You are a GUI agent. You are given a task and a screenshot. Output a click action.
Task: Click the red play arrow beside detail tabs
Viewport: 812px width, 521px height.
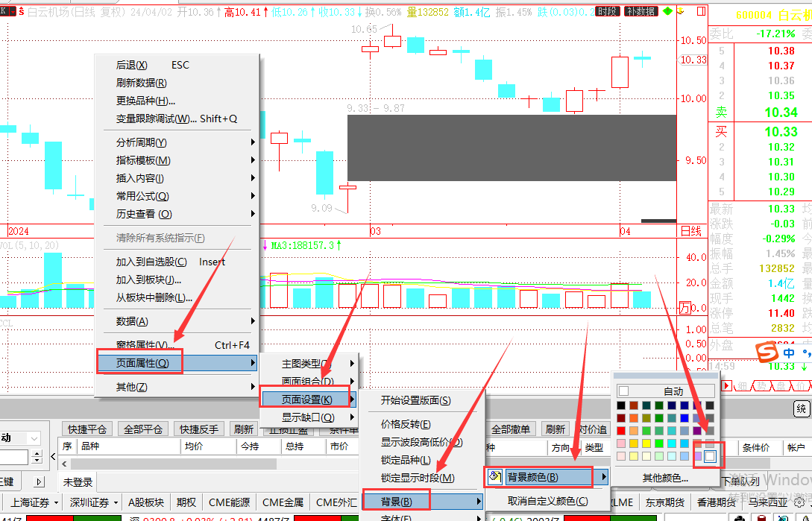(x=726, y=386)
